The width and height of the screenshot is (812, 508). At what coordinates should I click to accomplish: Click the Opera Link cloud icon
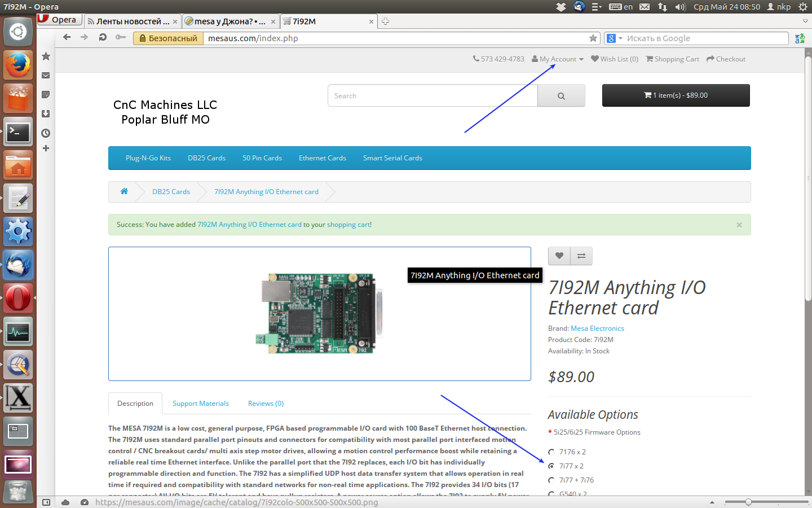click(x=65, y=502)
